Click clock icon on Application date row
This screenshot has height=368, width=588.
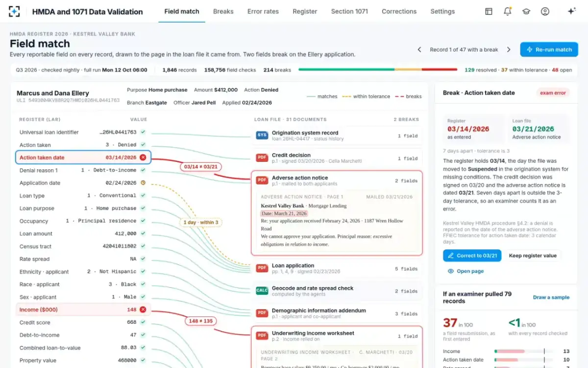pos(143,183)
